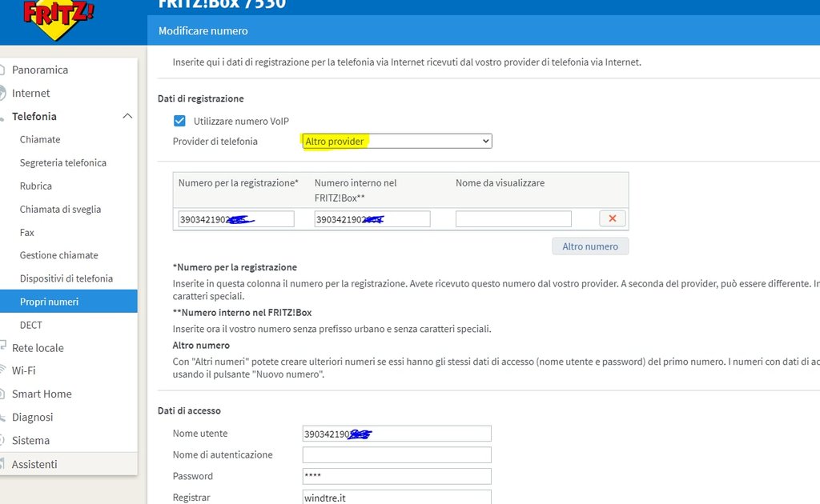Image resolution: width=820 pixels, height=504 pixels.
Task: Click Nome da visualizzare input
Action: [x=513, y=219]
